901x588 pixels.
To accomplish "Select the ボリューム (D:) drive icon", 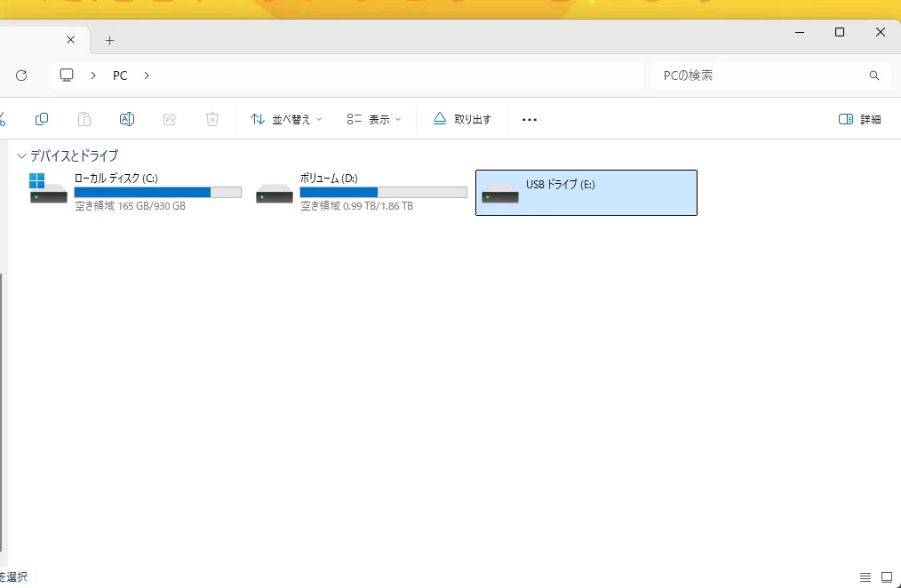I will pos(275,194).
